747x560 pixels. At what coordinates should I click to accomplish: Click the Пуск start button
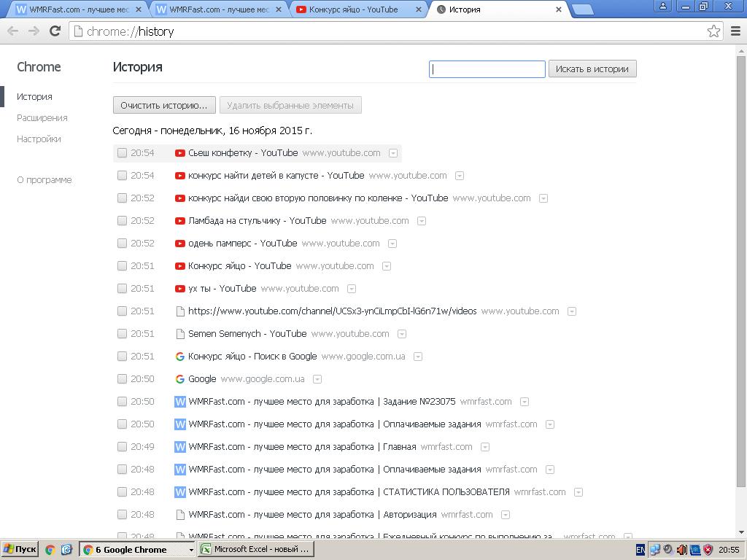tap(20, 550)
